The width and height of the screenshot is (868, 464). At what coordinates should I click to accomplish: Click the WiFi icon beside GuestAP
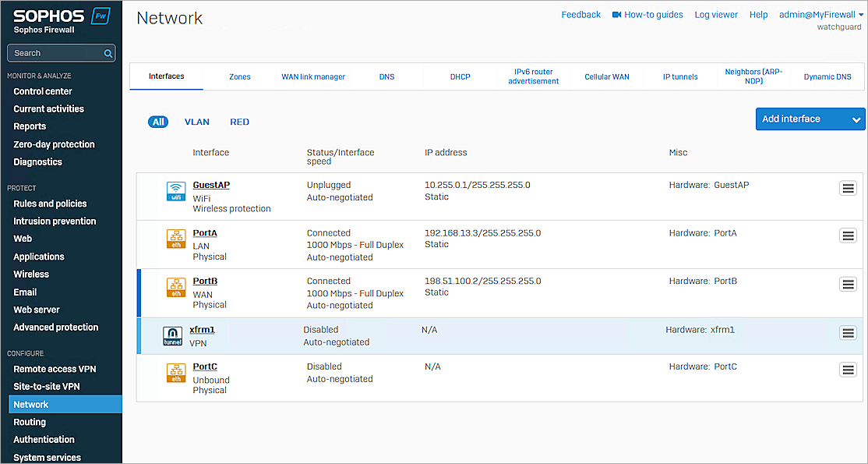175,191
